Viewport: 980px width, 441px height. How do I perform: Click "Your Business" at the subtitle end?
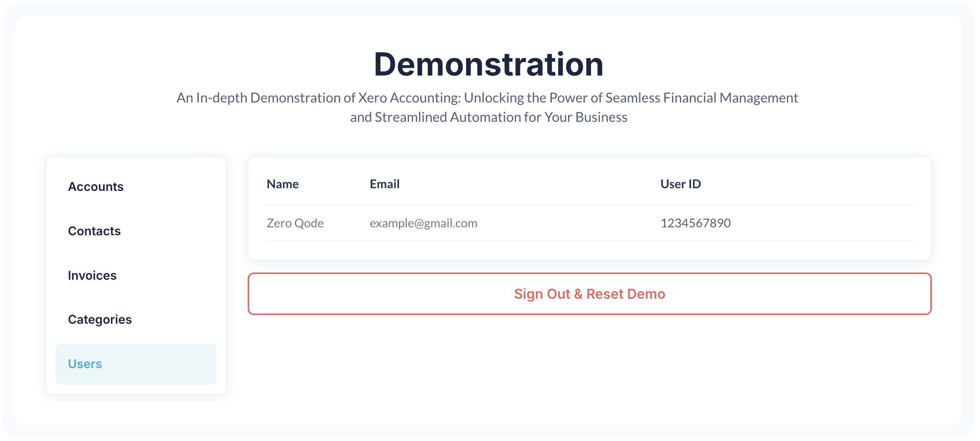point(586,117)
